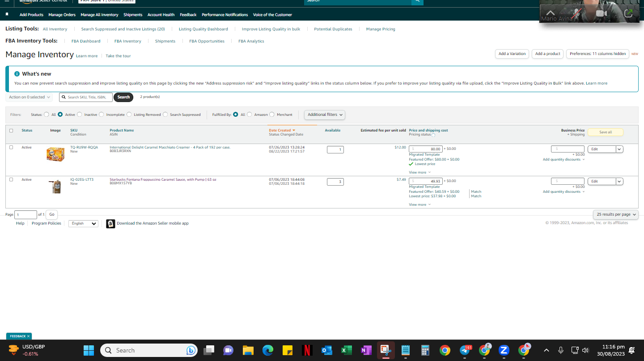
Task: Click the International Delight creamer product thumbnail
Action: coord(55,154)
